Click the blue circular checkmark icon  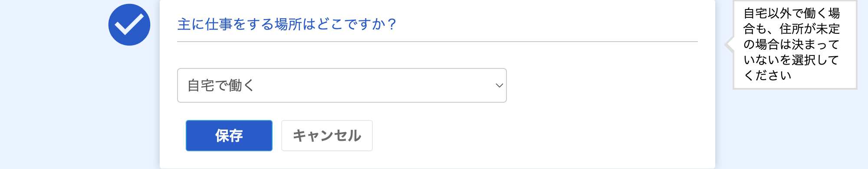tap(129, 25)
